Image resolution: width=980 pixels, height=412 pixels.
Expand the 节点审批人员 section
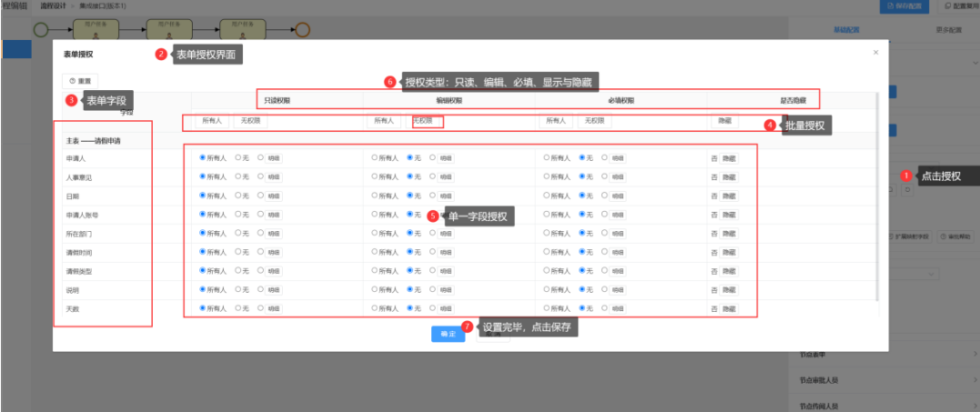click(882, 381)
